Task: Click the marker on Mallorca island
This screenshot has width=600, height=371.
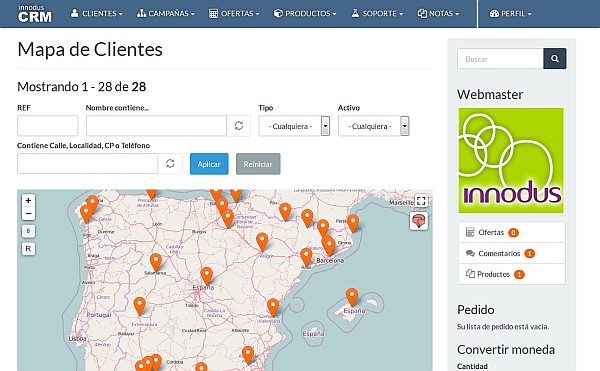Action: tap(352, 297)
